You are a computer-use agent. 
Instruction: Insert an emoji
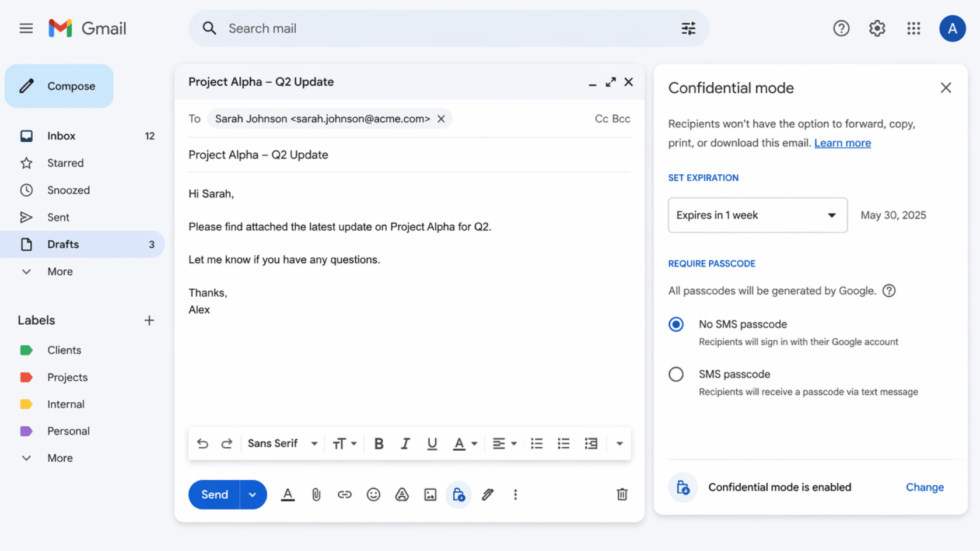373,494
